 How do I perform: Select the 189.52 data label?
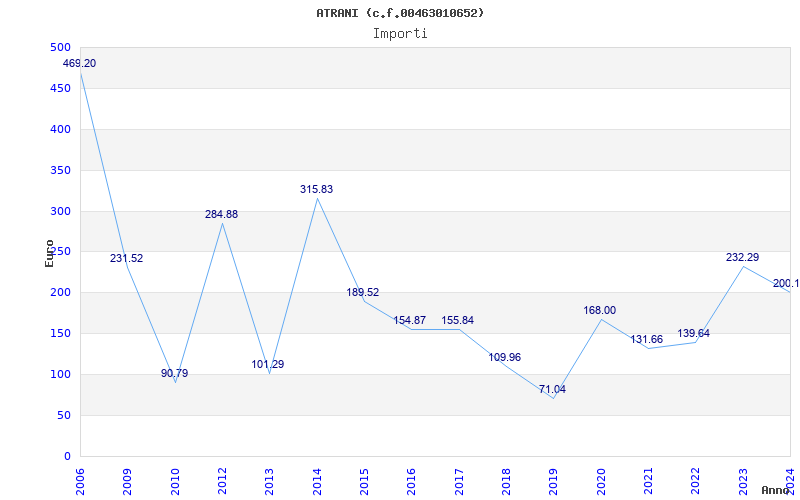click(x=363, y=293)
